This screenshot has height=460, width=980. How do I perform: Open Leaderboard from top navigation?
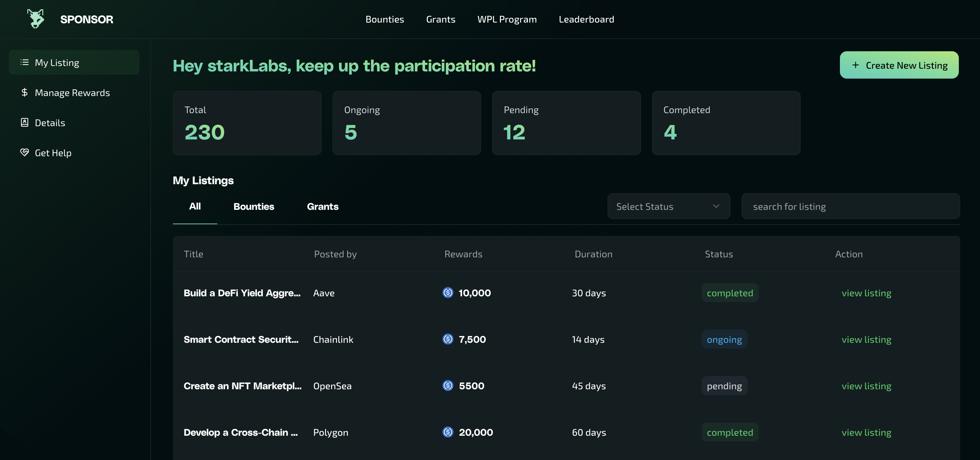tap(586, 19)
